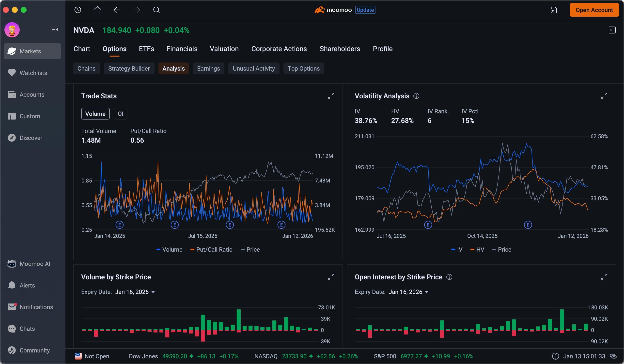Collapse the left sidebar menu icon
Image resolution: width=624 pixels, height=364 pixels.
pyautogui.click(x=55, y=30)
